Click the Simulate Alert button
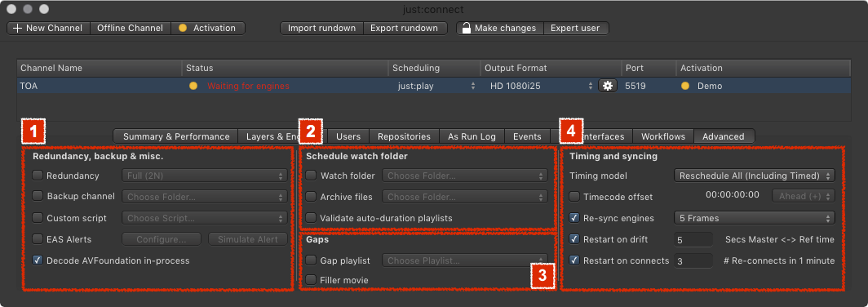 (x=248, y=239)
